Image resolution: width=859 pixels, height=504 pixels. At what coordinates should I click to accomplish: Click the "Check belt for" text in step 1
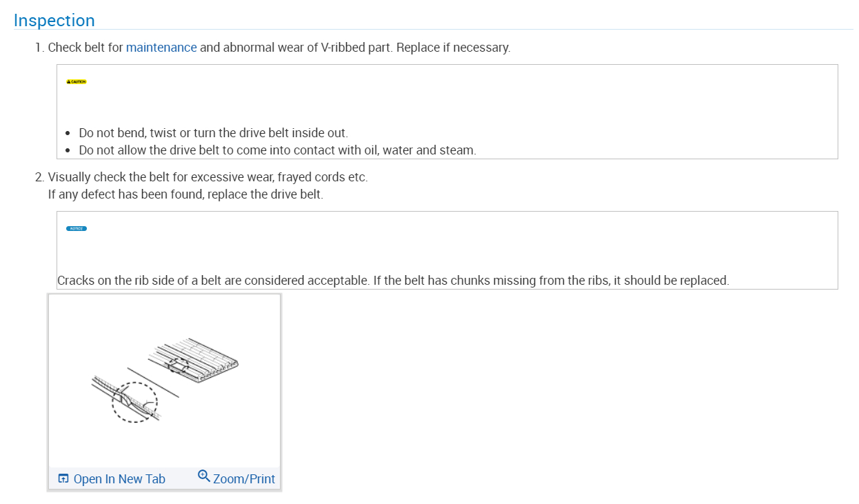[x=85, y=48]
